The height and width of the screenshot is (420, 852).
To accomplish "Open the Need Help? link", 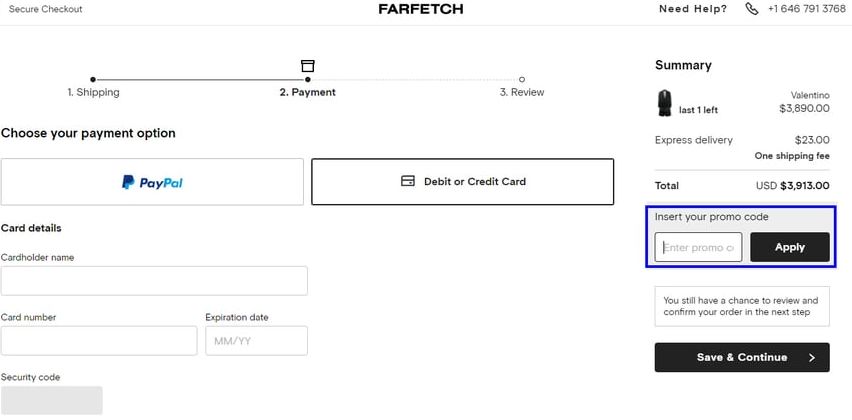I will 693,9.
